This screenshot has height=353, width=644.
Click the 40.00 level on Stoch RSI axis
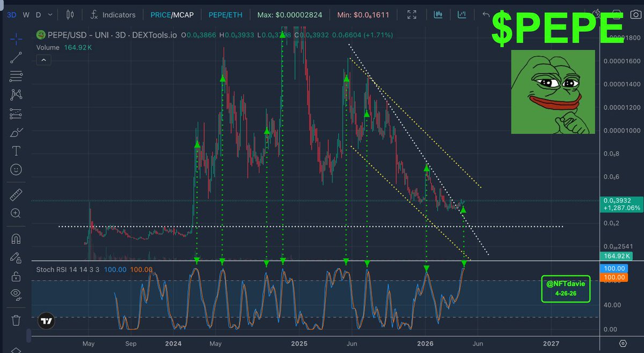click(x=613, y=305)
